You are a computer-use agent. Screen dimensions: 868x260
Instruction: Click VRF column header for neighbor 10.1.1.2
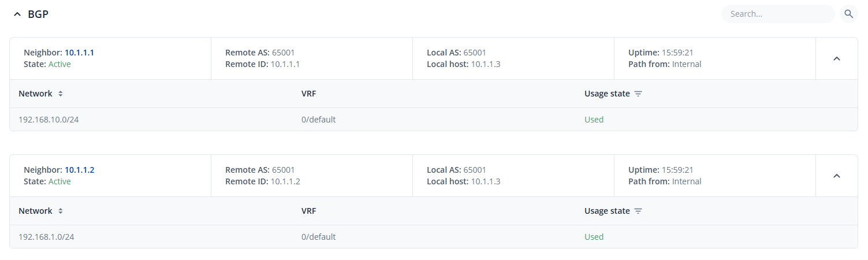coord(308,211)
